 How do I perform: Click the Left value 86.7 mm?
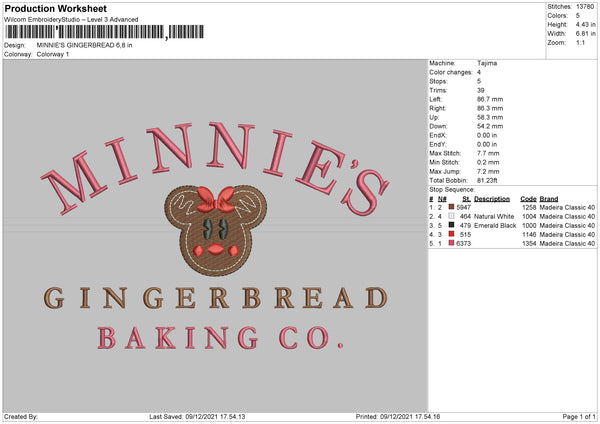pos(490,99)
